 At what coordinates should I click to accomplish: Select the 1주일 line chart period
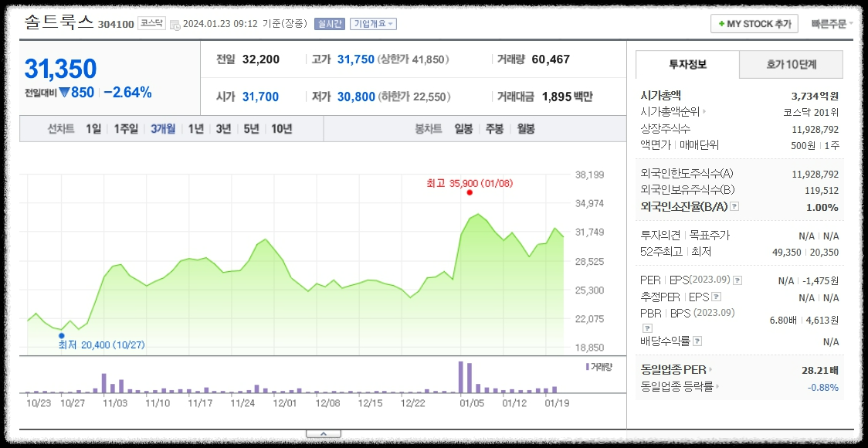(x=126, y=129)
